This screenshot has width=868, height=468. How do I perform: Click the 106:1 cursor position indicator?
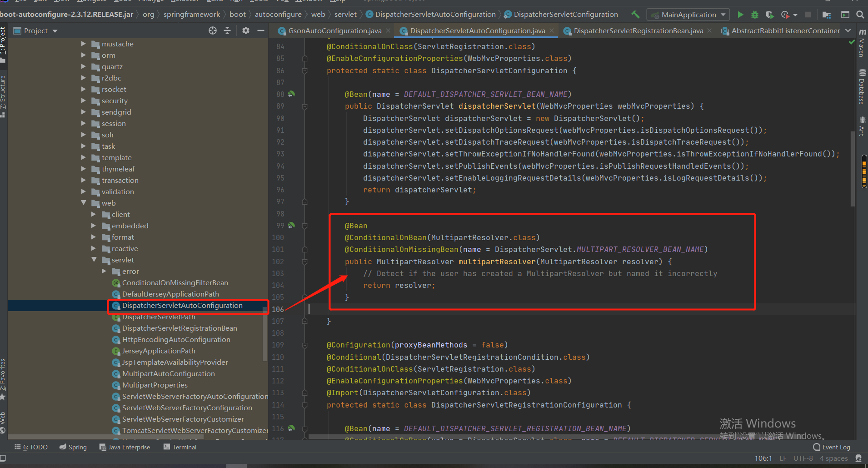(x=763, y=458)
